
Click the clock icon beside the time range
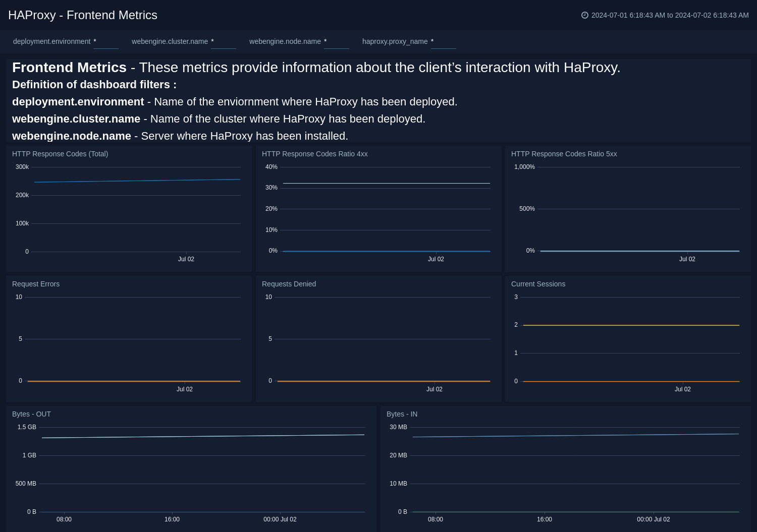585,15
